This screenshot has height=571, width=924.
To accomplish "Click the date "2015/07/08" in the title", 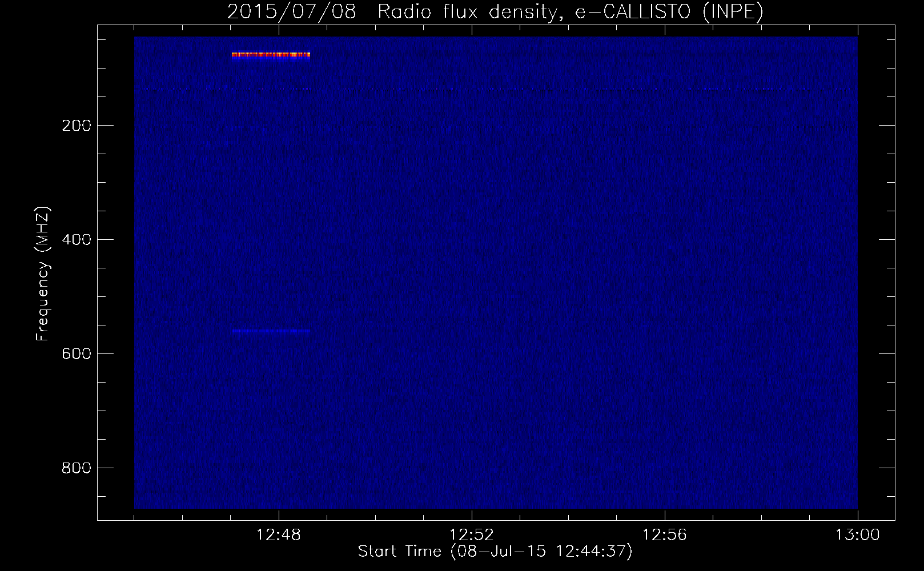I will pyautogui.click(x=292, y=11).
